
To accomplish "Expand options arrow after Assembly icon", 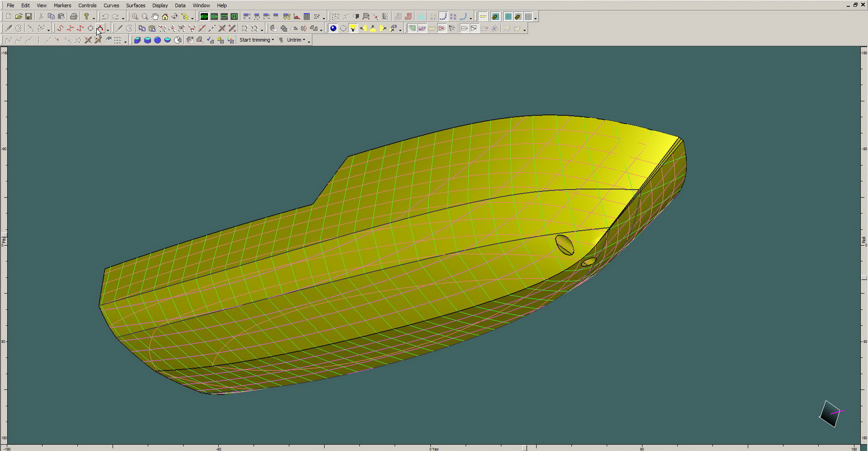I will 192,18.
